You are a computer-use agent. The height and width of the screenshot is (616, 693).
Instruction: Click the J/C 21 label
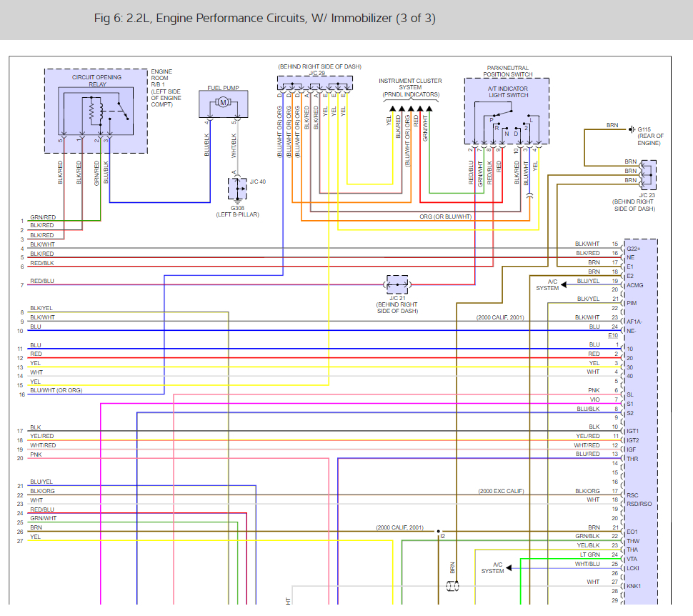397,298
